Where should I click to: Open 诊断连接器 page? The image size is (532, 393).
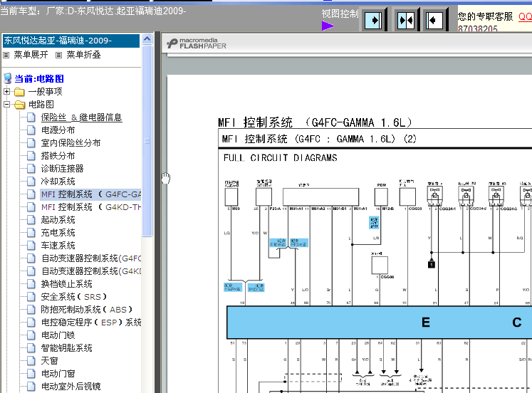[63, 169]
